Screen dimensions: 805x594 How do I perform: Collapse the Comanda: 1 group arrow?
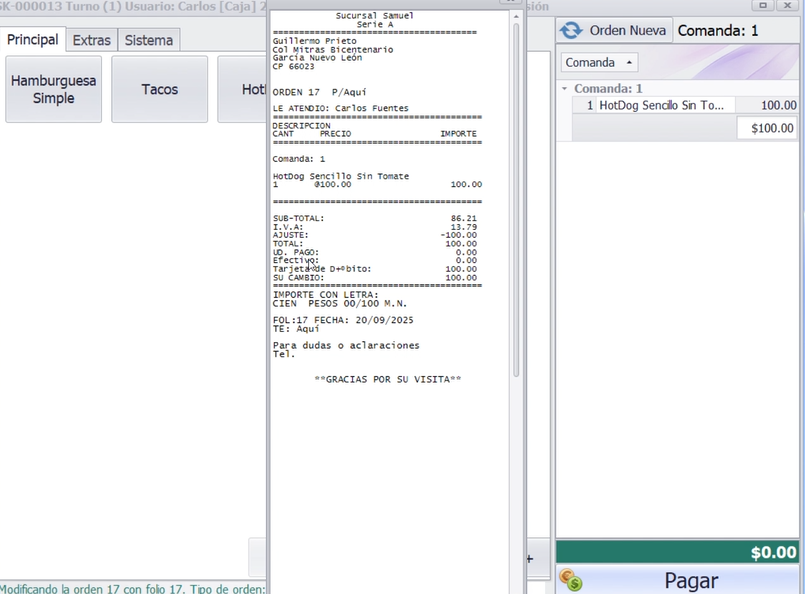tap(565, 89)
